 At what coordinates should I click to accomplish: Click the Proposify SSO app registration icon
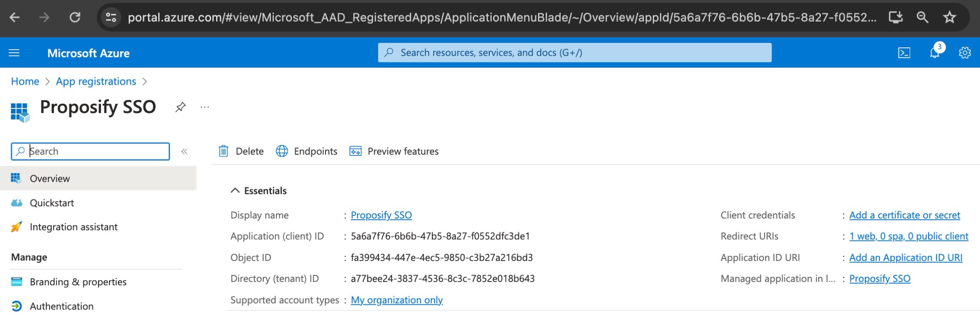point(20,113)
